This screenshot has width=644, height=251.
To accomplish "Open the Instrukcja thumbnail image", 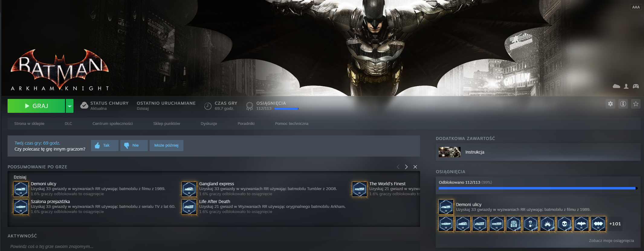I will pos(450,152).
